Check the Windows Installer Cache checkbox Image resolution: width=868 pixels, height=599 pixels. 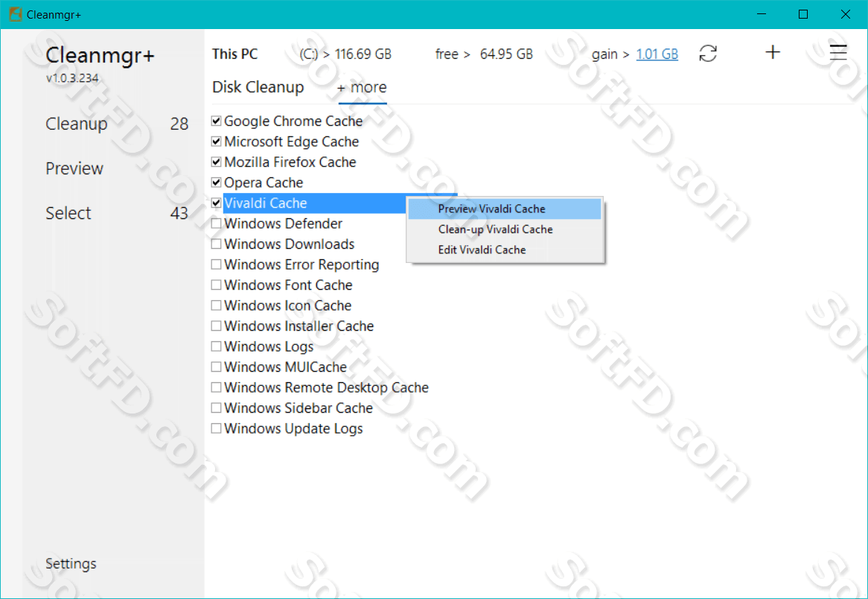[x=217, y=326]
